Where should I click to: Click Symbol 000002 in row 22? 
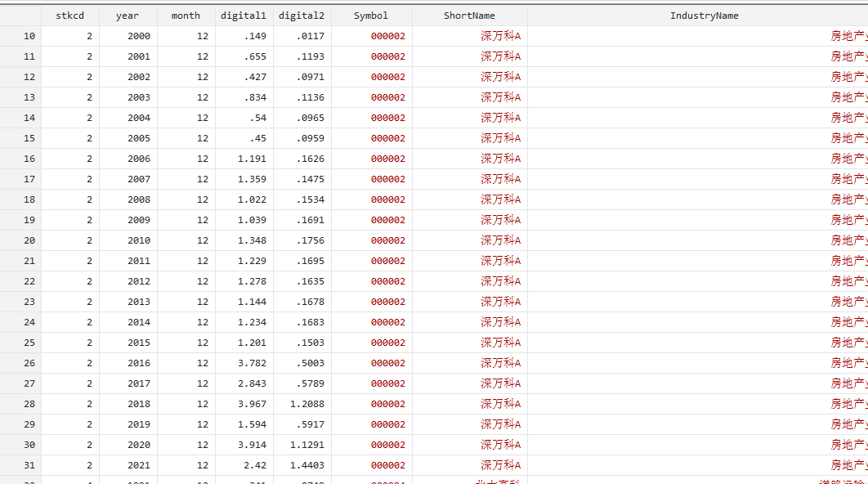pos(371,281)
